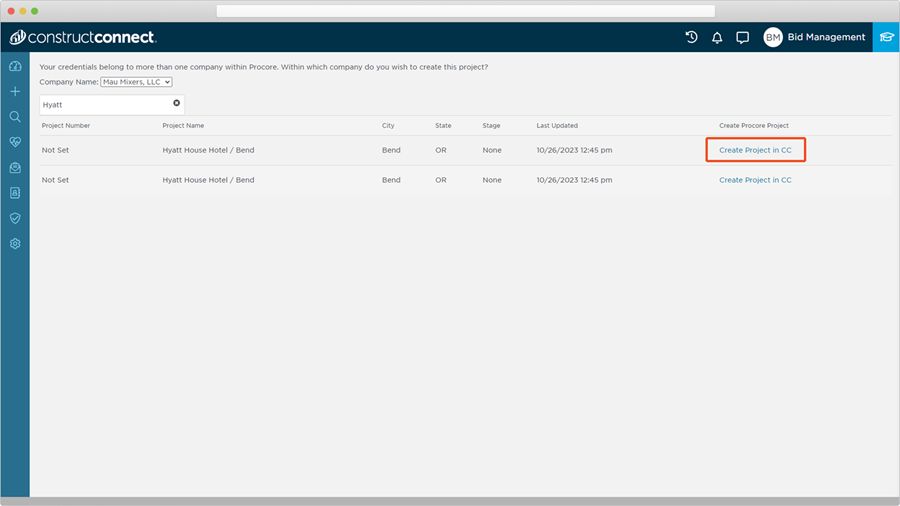Clear the Hyatt search field
Image resolution: width=900 pixels, height=506 pixels.
pos(176,103)
